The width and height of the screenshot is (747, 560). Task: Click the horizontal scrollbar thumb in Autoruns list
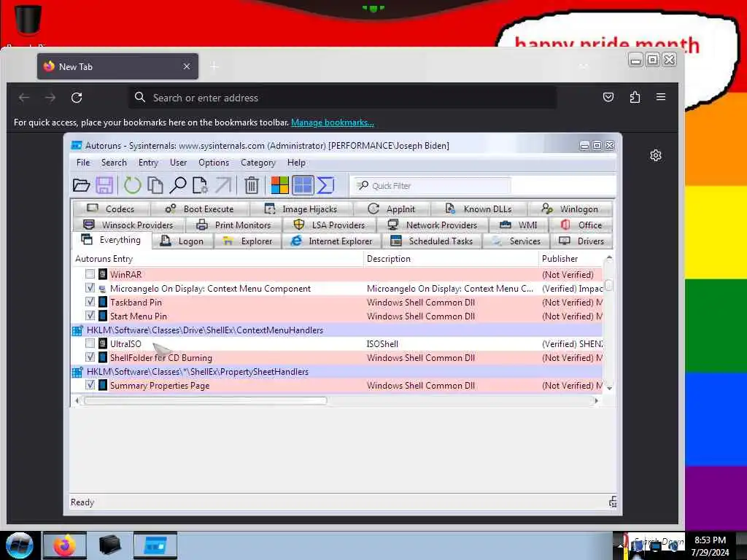click(x=205, y=401)
